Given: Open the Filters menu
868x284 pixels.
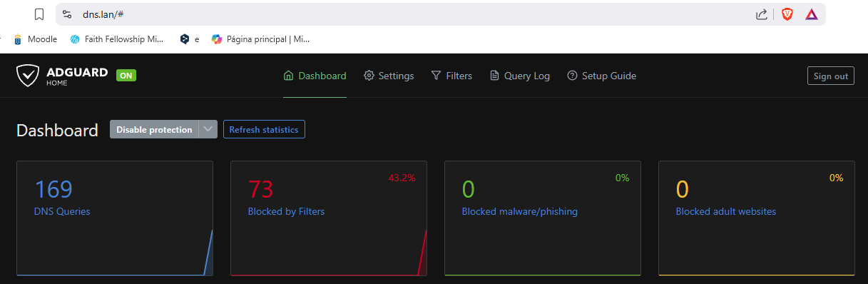Looking at the screenshot, I should click(451, 76).
